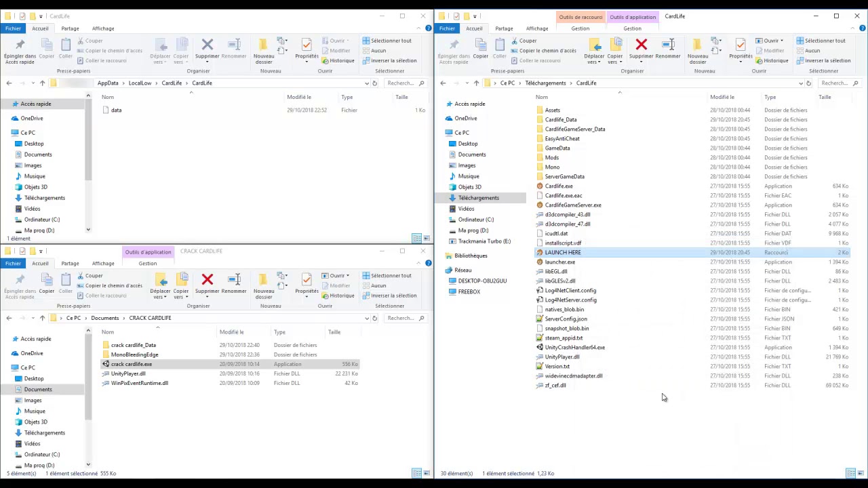Click up arrow in CRACK CARDLIFE window
Image resolution: width=868 pixels, height=488 pixels.
tap(42, 318)
